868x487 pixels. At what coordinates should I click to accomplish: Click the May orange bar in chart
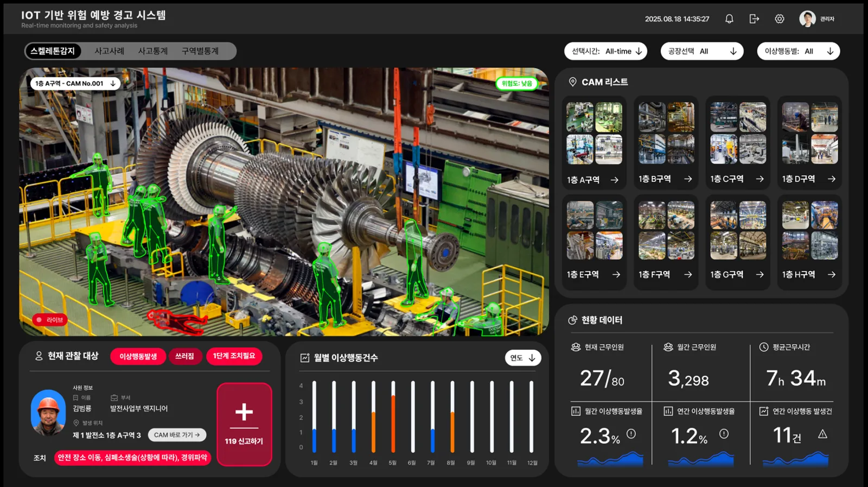click(393, 423)
